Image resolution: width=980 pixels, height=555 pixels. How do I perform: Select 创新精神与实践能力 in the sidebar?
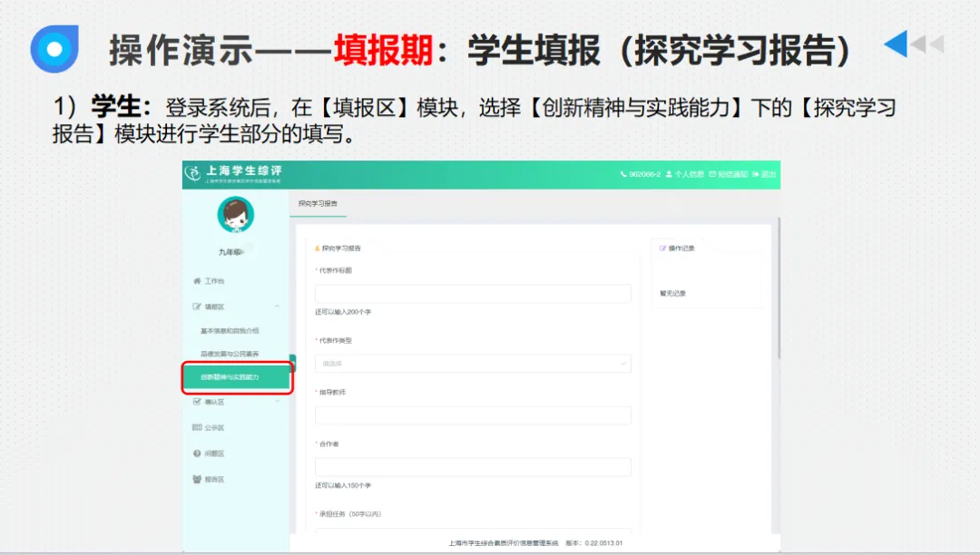[236, 377]
